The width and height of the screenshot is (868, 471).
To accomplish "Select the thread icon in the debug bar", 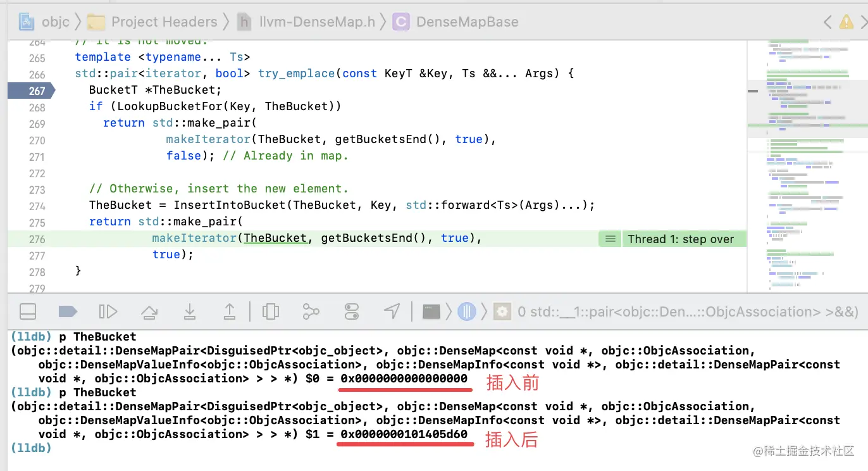I will click(x=467, y=311).
